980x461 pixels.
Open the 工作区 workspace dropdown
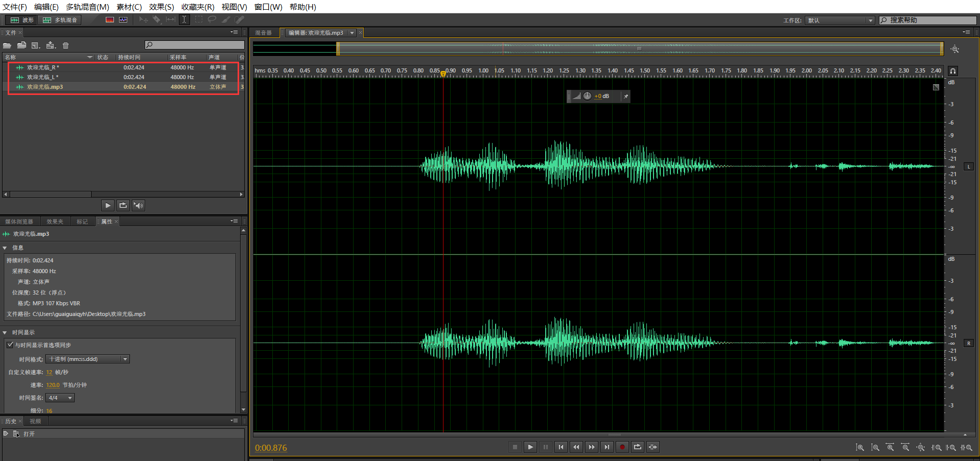coord(840,20)
